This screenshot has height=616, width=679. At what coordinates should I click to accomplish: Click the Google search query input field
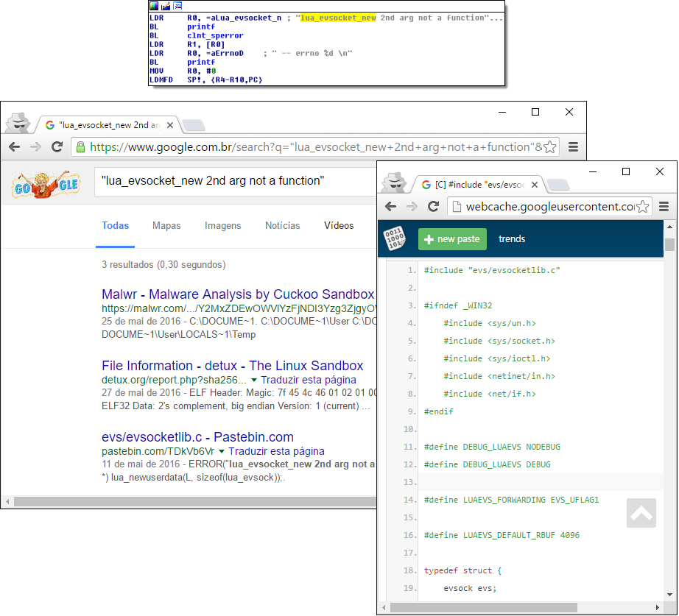point(235,181)
